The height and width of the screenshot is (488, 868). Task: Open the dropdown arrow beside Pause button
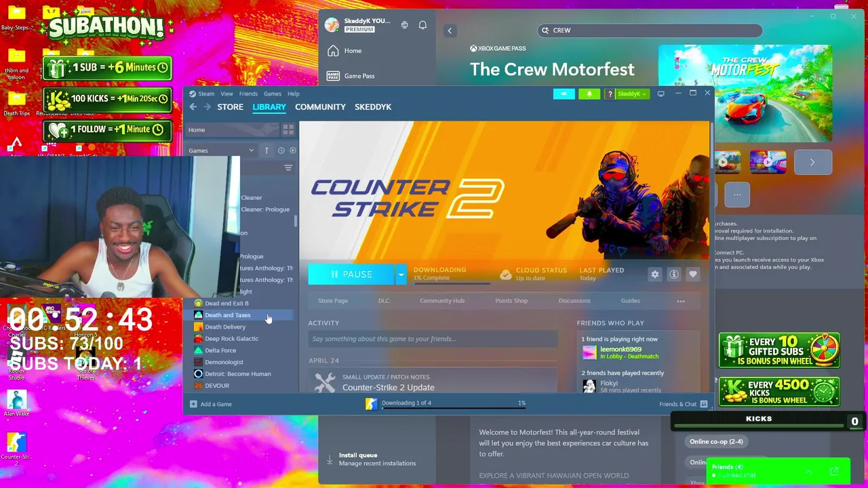coord(401,274)
